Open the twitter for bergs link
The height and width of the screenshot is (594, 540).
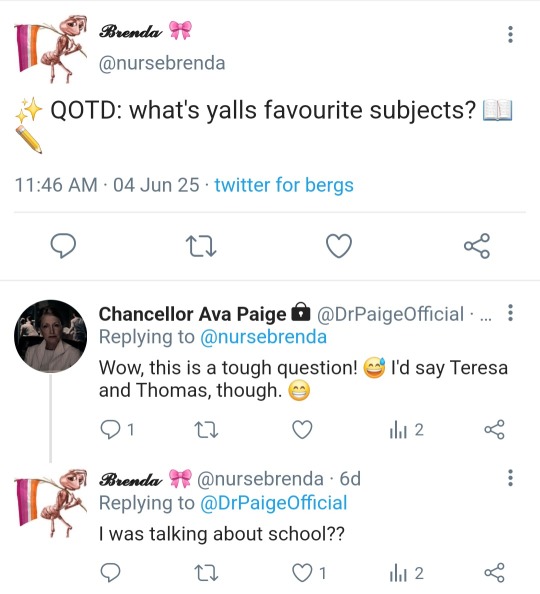tap(284, 185)
